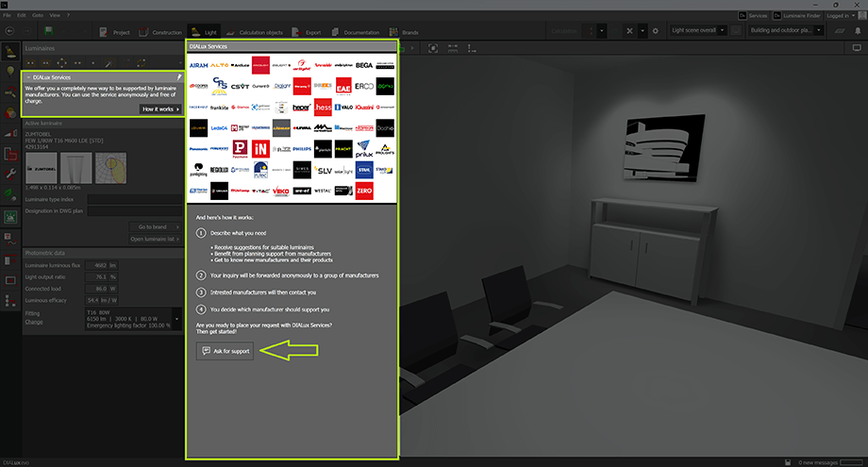Expand the Fitting details dropdown arrow
This screenshot has height=467, width=868.
tap(176, 319)
